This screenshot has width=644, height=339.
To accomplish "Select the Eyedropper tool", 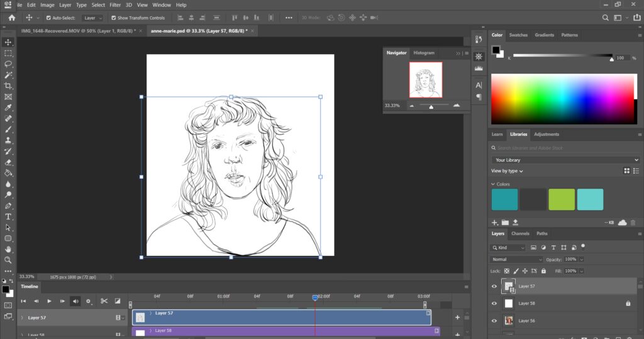I will pos(8,108).
